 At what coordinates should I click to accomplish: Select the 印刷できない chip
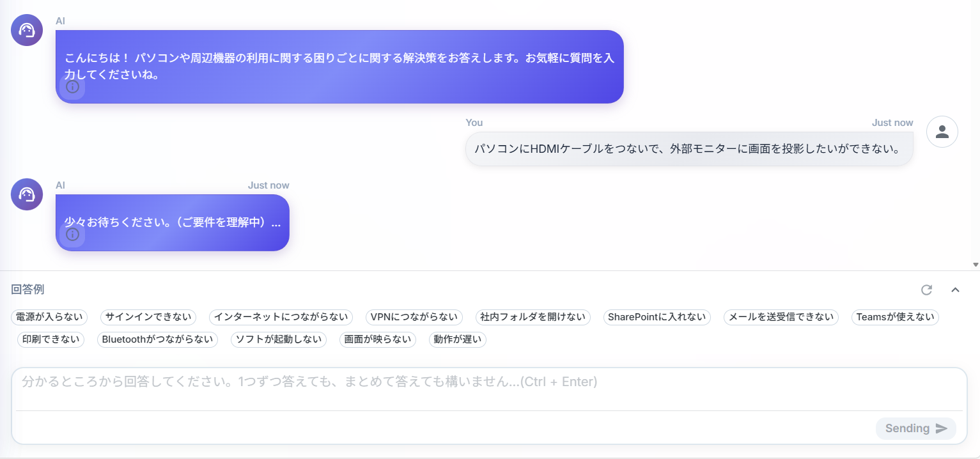point(51,339)
